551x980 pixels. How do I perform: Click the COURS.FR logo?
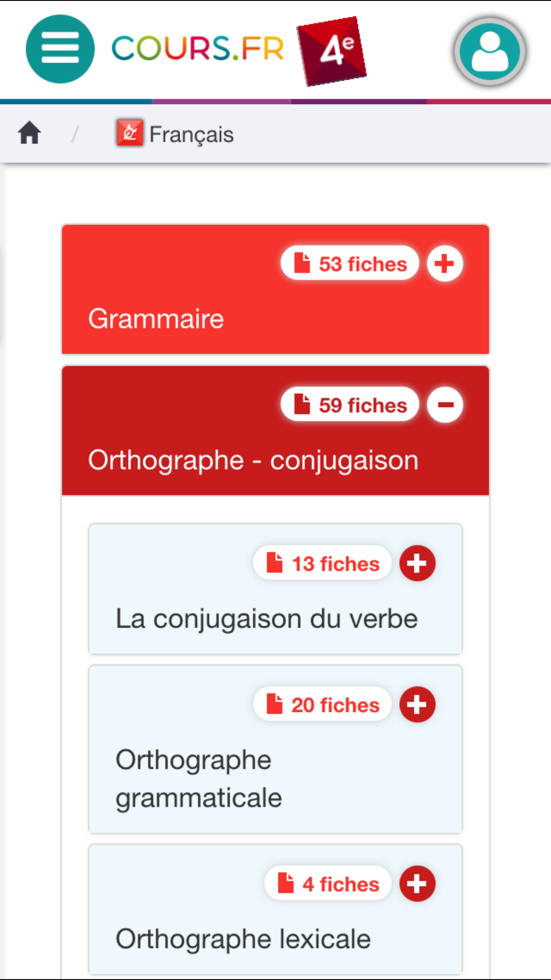coord(197,48)
